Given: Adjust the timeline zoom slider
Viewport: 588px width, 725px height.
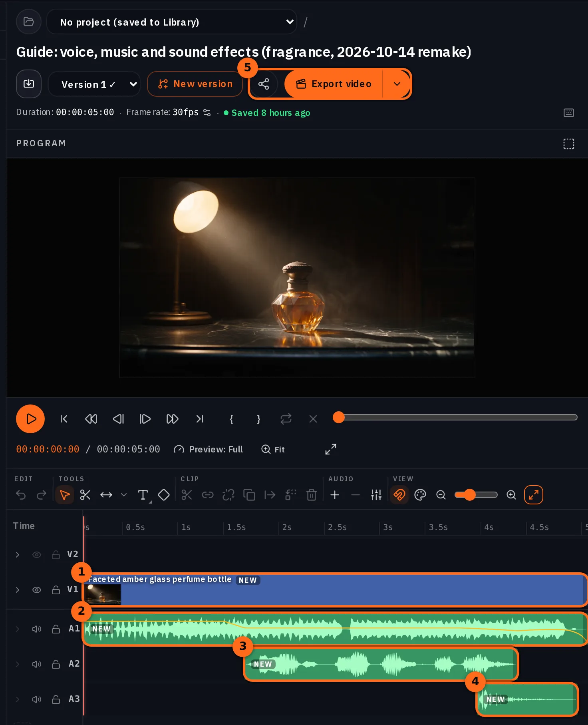Looking at the screenshot, I should [476, 495].
